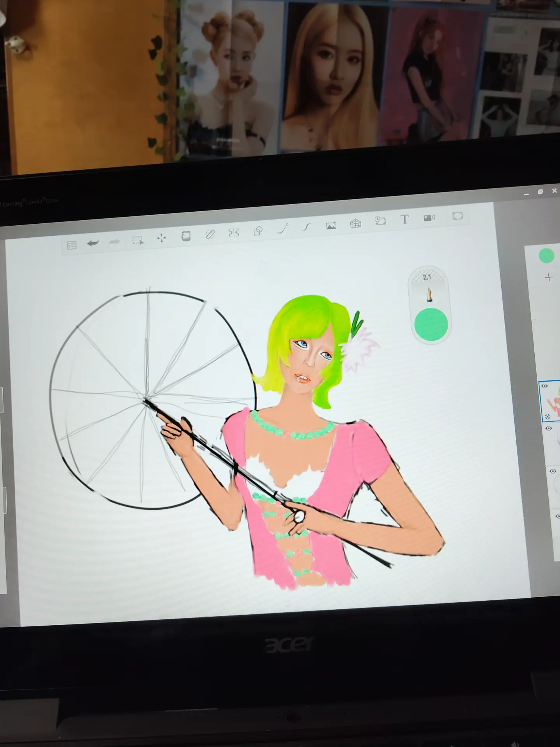Start the Time-lapse recording tool
560x747 pixels.
[x=380, y=221]
